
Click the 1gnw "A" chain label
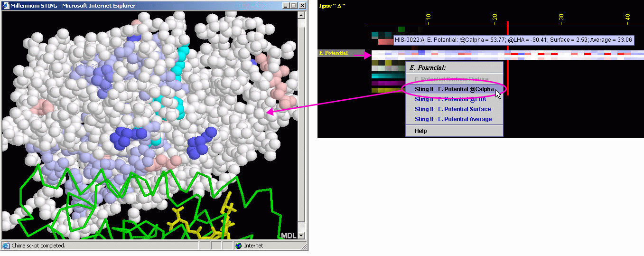[x=332, y=5]
